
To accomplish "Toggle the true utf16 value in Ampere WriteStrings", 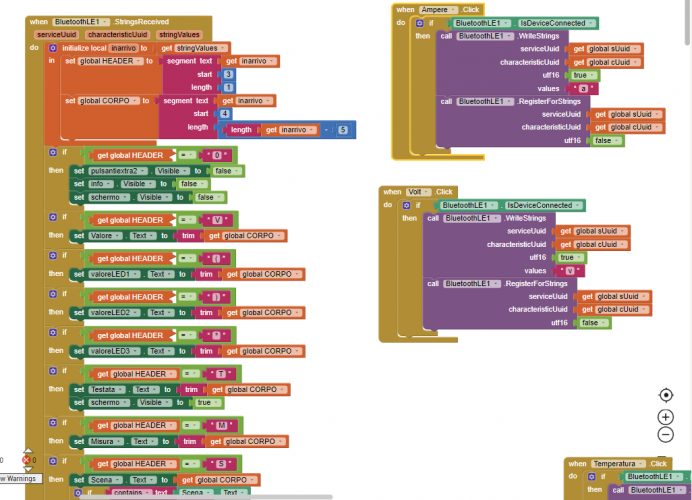I will [x=580, y=75].
